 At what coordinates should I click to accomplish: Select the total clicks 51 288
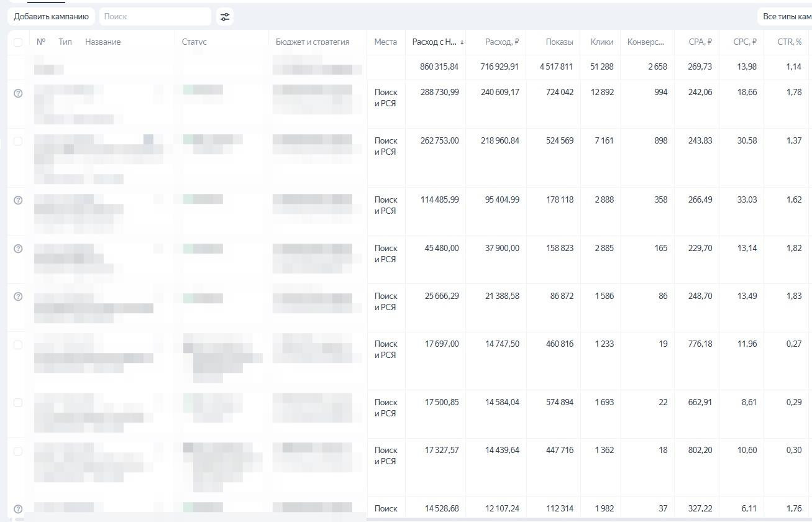click(x=602, y=66)
